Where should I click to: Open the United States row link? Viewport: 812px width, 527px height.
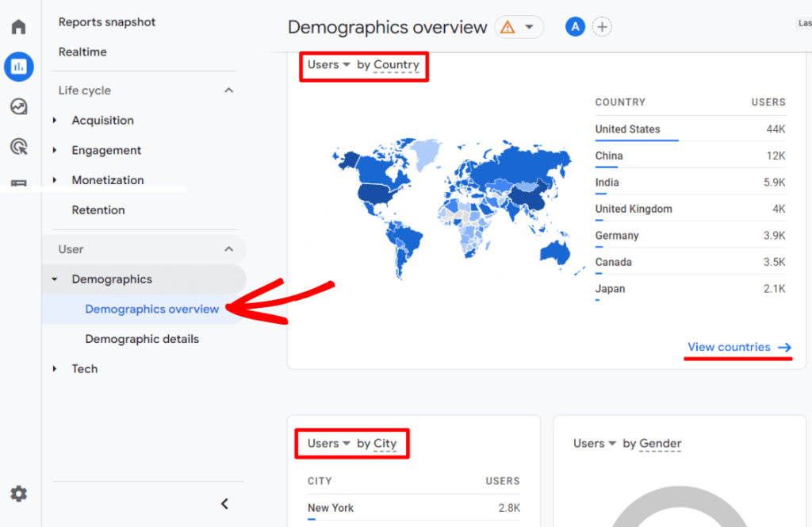(x=627, y=129)
